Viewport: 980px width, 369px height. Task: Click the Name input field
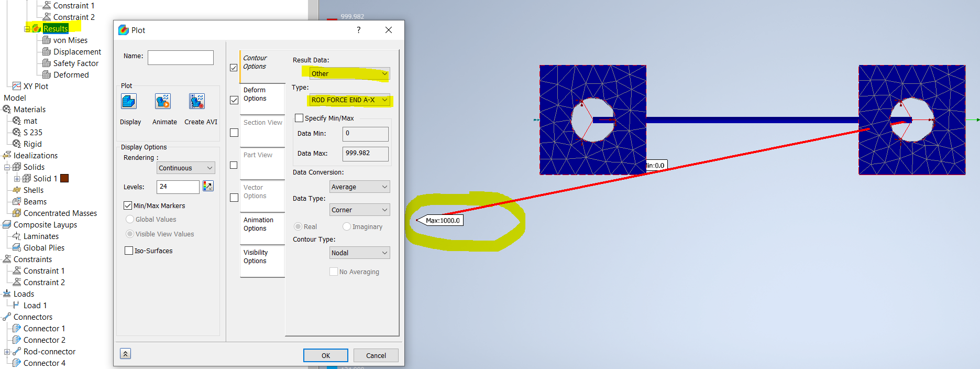click(x=181, y=57)
